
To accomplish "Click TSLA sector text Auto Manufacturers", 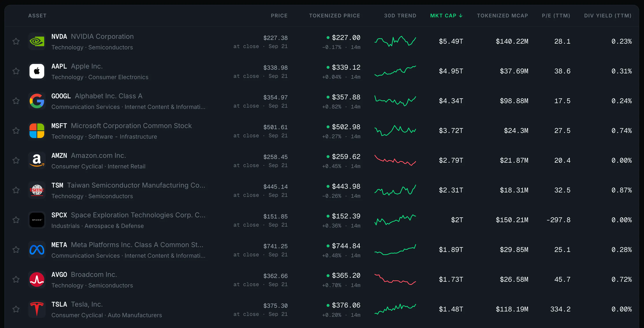I will pyautogui.click(x=135, y=315).
